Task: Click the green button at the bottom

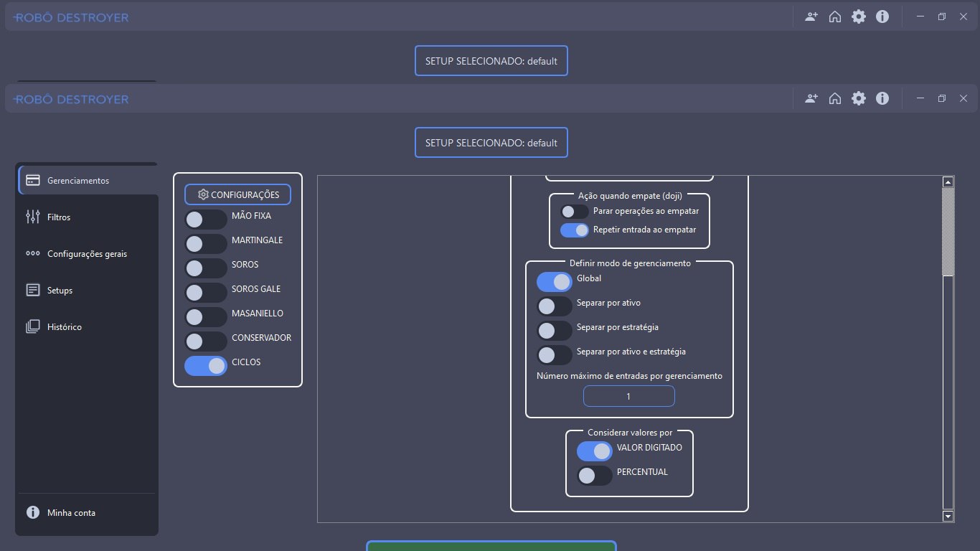Action: pos(491,546)
